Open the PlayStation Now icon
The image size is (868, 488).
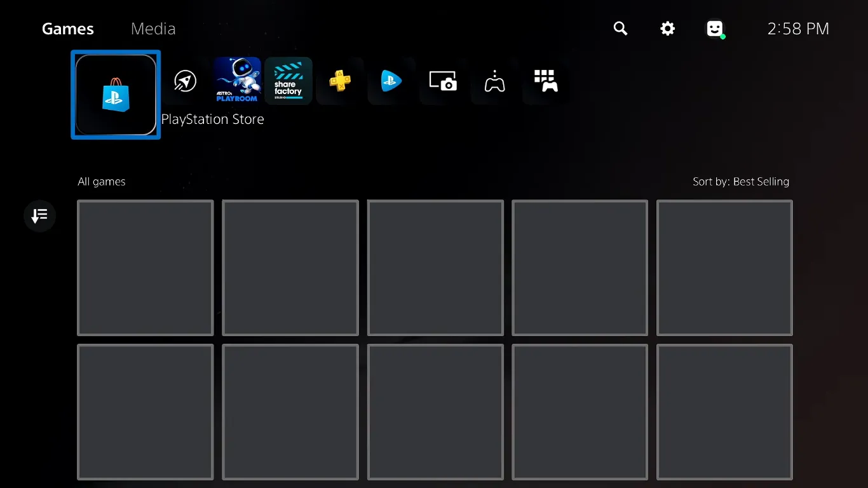coord(391,81)
